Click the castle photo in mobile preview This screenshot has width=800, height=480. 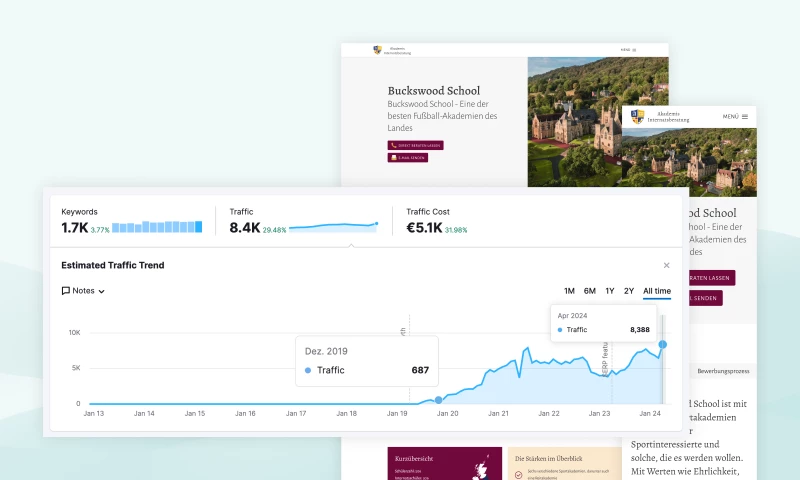point(689,162)
